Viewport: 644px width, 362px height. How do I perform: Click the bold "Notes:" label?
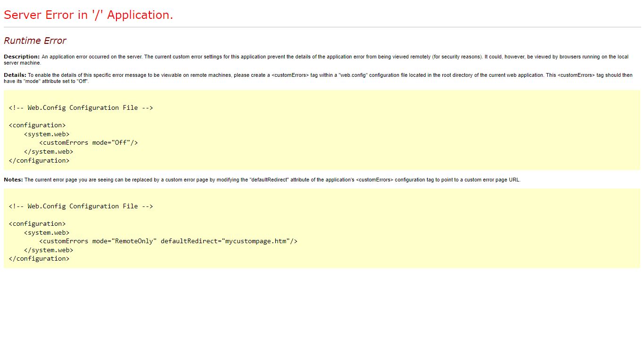pos(13,180)
